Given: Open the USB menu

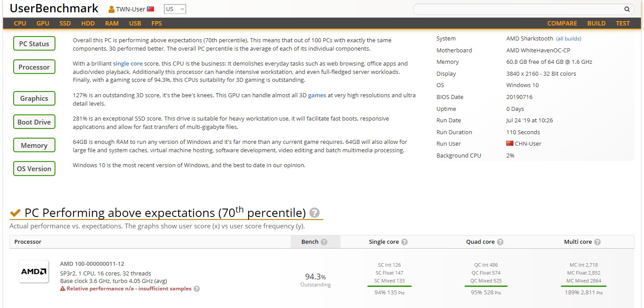Looking at the screenshot, I should point(135,23).
